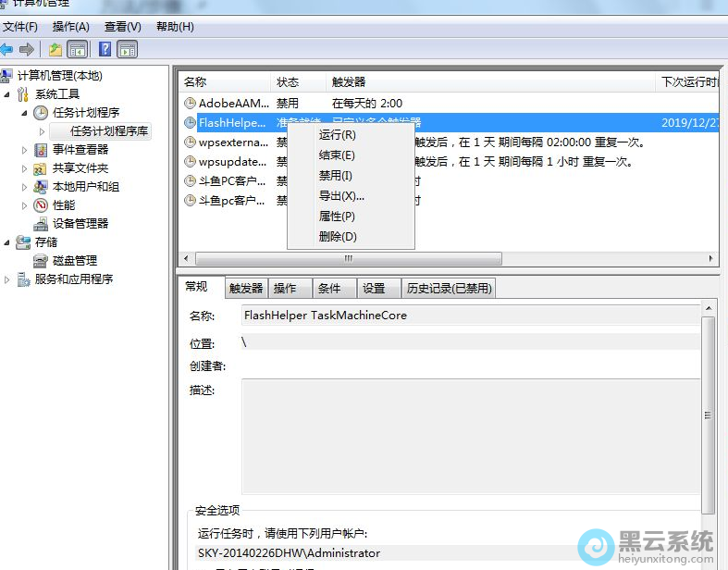This screenshot has height=570, width=728.
Task: Click the task list horizontal scrollbar thumb
Action: 348,258
